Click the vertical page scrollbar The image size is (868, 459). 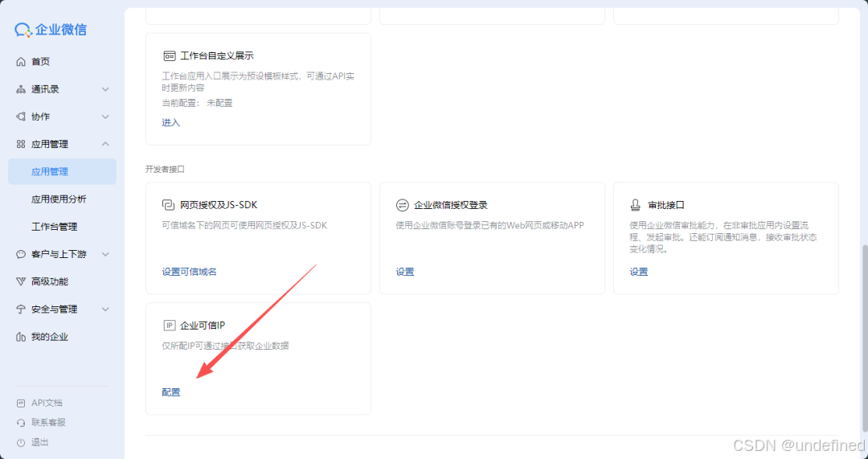pos(864,338)
